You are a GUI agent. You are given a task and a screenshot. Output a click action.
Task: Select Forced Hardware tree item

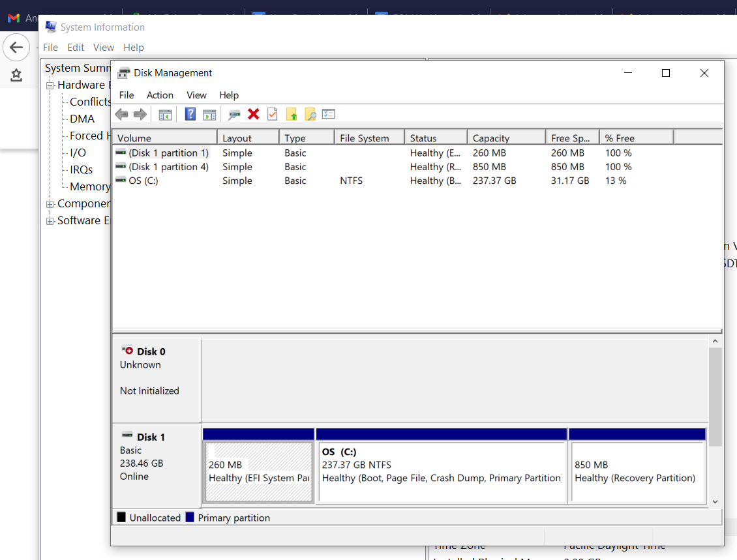[x=90, y=136]
